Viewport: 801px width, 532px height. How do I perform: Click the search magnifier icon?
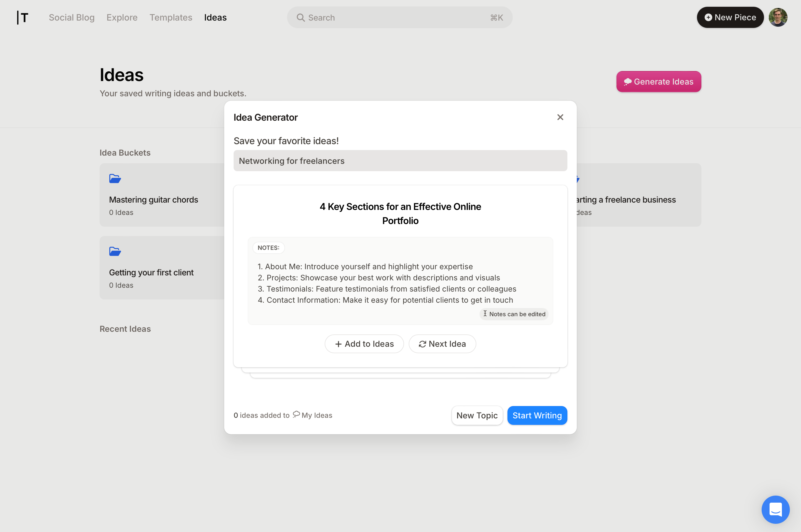click(x=301, y=18)
